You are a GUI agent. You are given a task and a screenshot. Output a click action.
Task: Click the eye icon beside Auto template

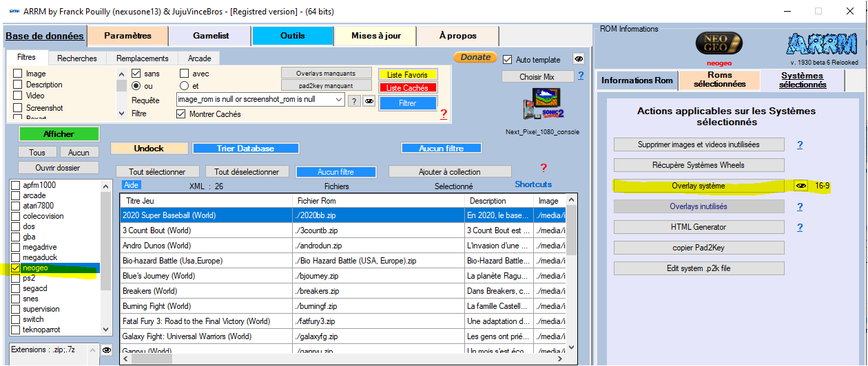(579, 59)
